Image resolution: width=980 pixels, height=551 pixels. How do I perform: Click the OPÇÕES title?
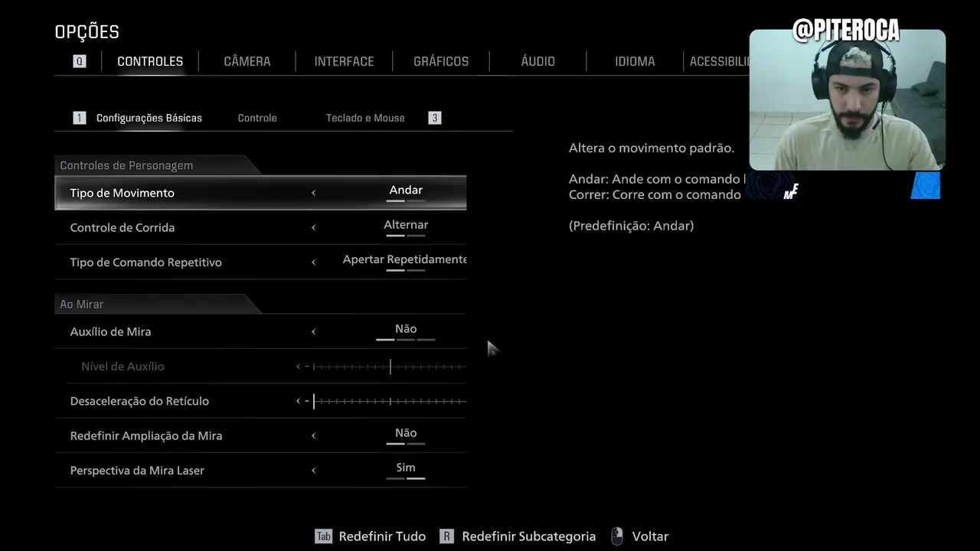coord(87,32)
